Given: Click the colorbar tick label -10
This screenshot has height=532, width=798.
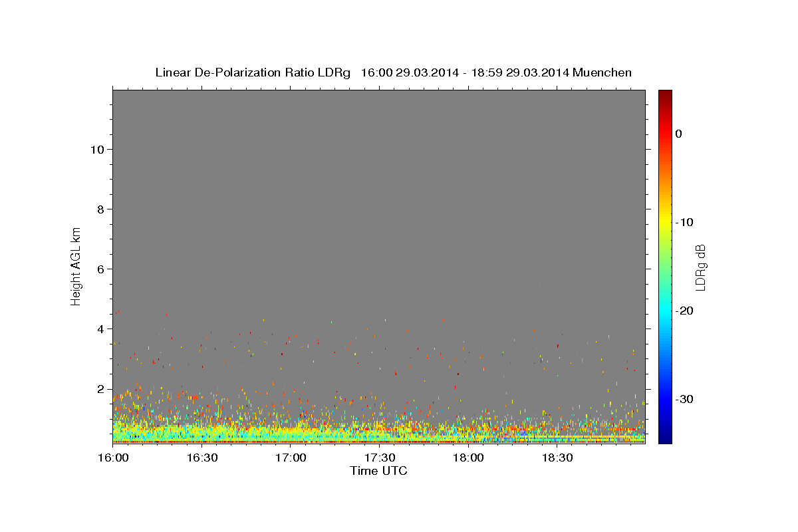Looking at the screenshot, I should (684, 222).
